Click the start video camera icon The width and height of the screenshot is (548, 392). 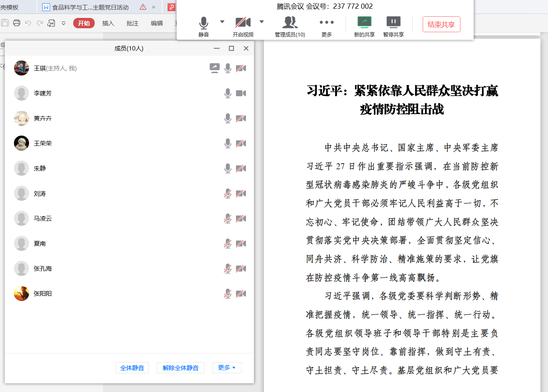pyautogui.click(x=243, y=22)
